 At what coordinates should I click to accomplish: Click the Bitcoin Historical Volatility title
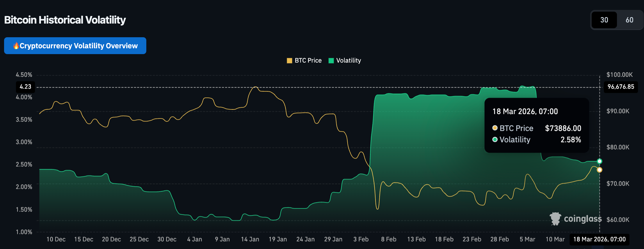pyautogui.click(x=65, y=20)
